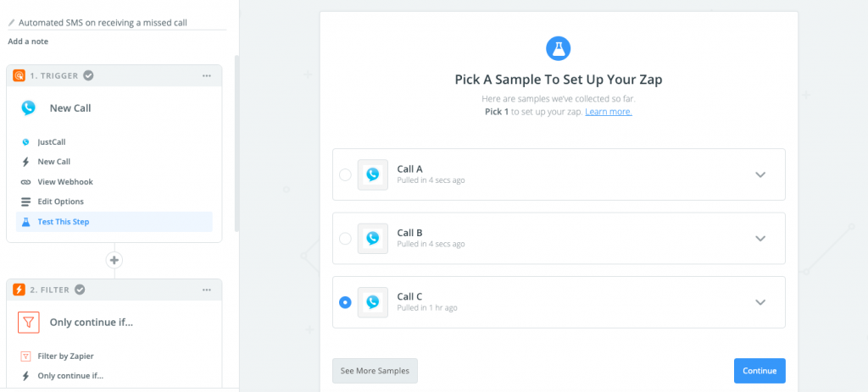Click the plus icon between trigger and filter

tap(114, 261)
